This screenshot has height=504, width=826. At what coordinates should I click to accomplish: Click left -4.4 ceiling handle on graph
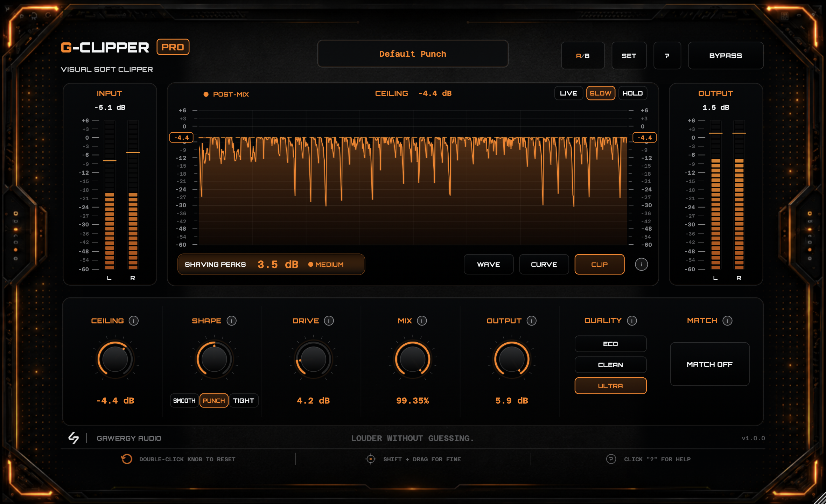point(181,138)
